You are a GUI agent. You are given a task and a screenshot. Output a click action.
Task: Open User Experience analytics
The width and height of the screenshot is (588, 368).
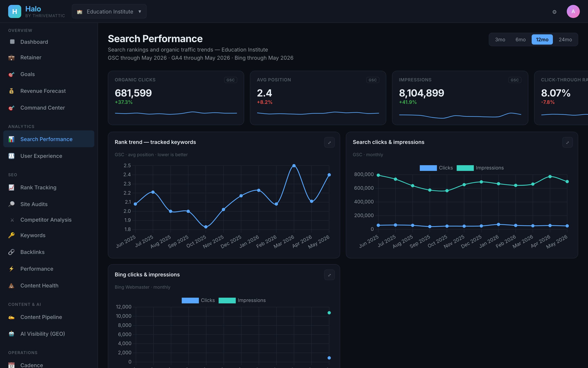coord(49,156)
